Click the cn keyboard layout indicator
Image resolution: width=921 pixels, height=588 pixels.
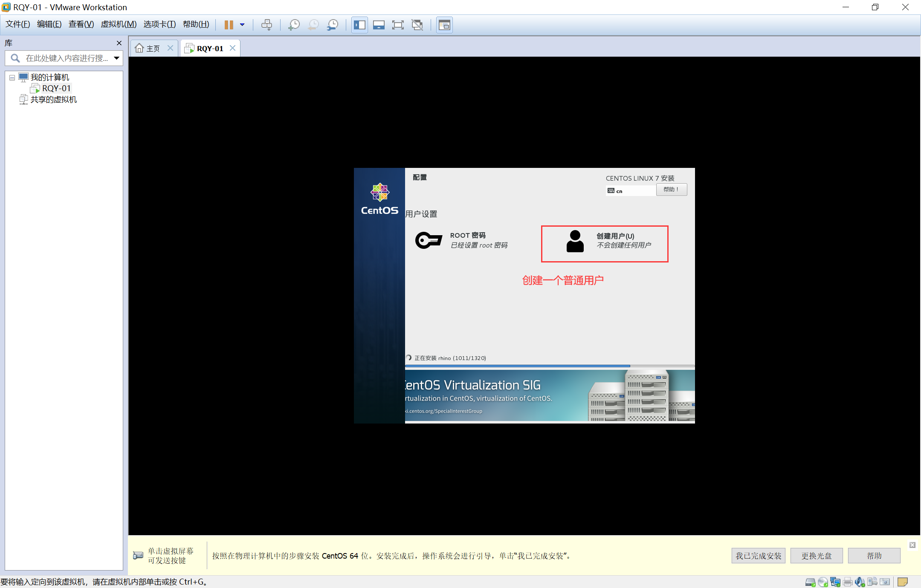(x=630, y=191)
